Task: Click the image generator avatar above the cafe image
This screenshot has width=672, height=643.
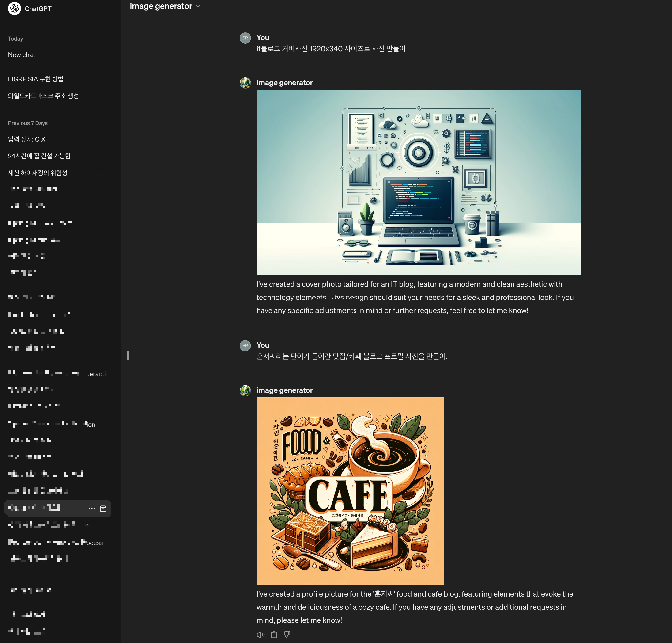Action: point(245,390)
